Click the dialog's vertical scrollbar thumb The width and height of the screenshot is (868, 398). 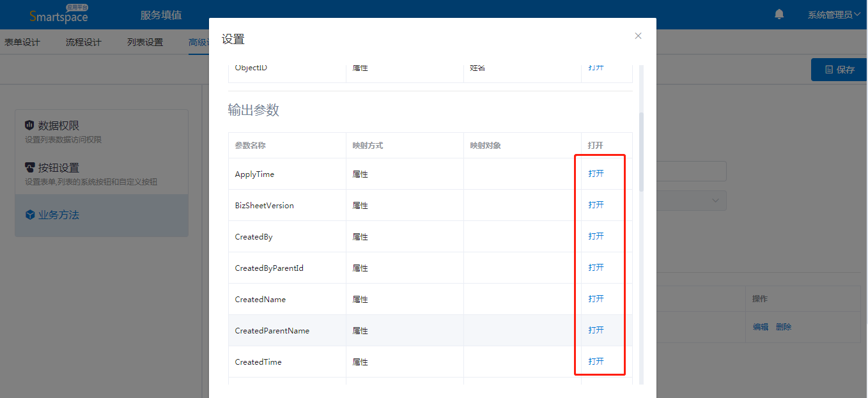point(641,152)
